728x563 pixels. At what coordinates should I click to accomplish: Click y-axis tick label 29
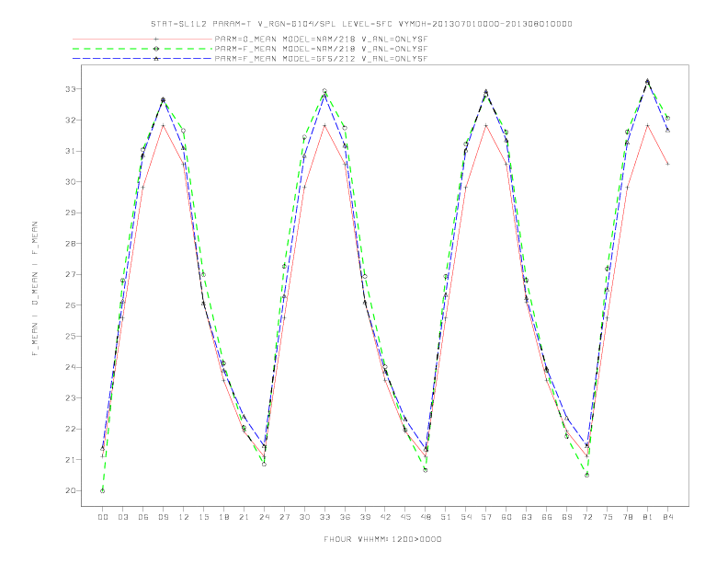(71, 213)
